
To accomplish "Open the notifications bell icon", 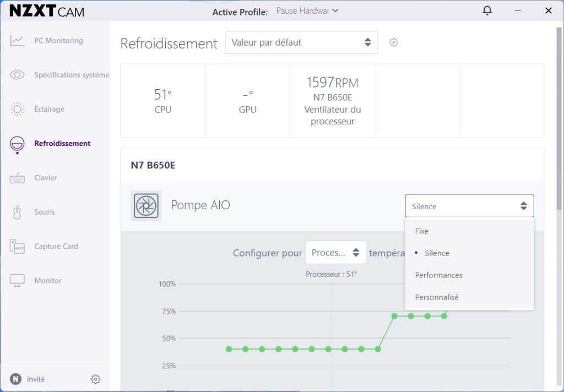I will point(487,11).
